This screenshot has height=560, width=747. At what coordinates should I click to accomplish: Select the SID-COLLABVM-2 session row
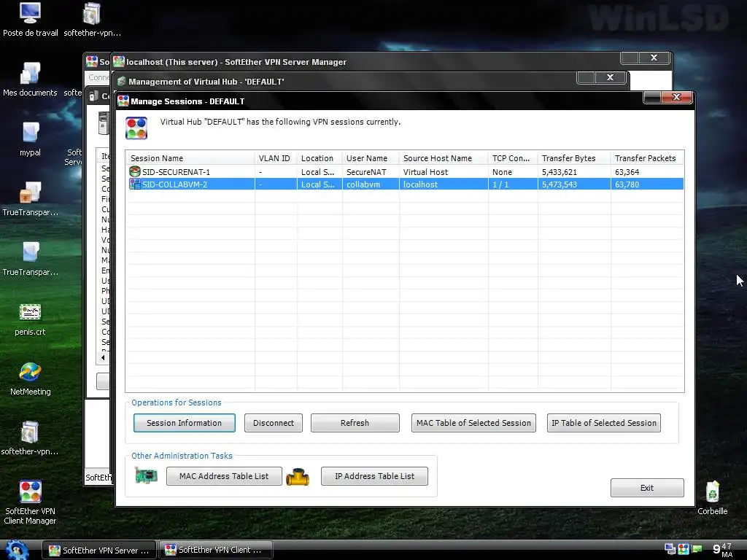[404, 184]
